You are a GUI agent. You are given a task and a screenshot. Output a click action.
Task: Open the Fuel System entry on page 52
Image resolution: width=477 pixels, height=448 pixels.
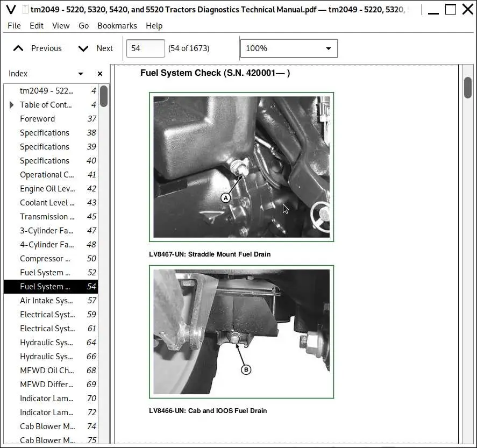coord(51,273)
